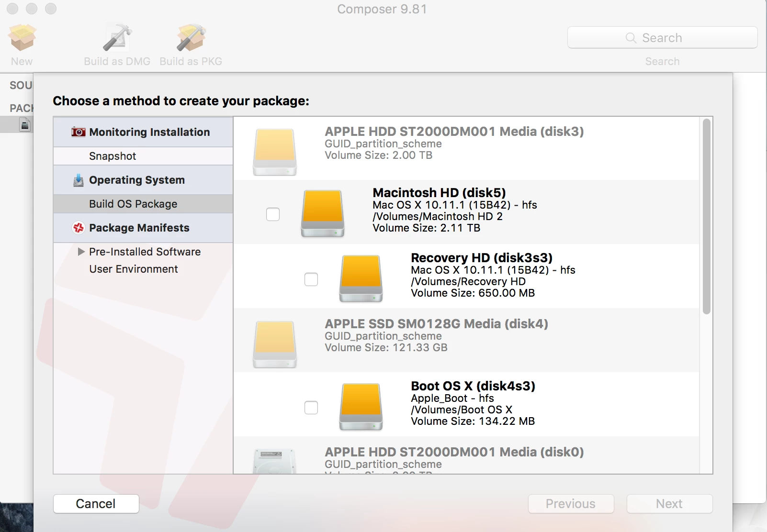767x532 pixels.
Task: Click the Build as DMG label
Action: coord(117,61)
